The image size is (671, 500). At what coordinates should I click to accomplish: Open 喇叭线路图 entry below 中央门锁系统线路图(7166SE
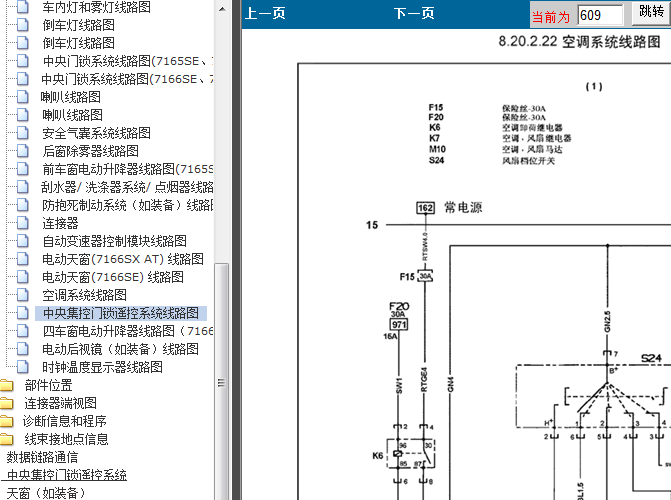pyautogui.click(x=71, y=97)
